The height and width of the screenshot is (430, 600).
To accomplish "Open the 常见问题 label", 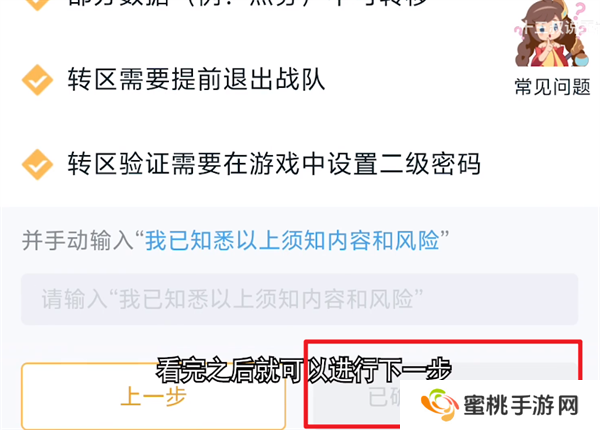I will pos(552,87).
